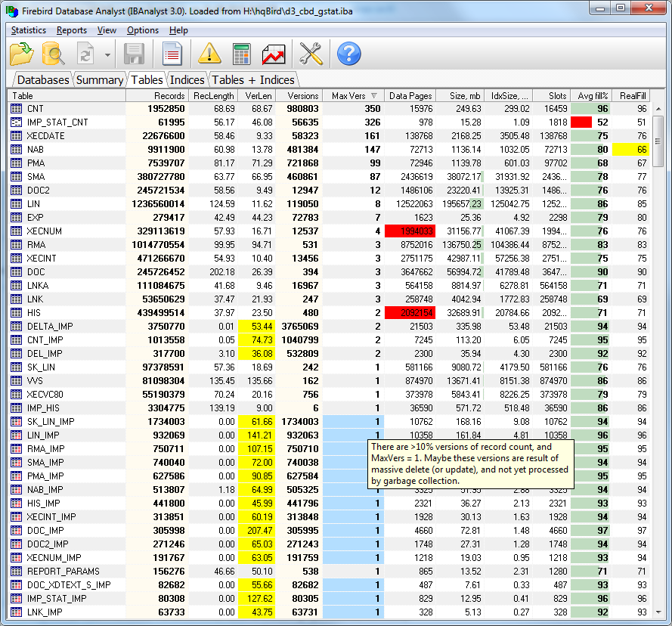Click the scroll down arrow of table scrollbar
672x626 pixels.
[658, 612]
